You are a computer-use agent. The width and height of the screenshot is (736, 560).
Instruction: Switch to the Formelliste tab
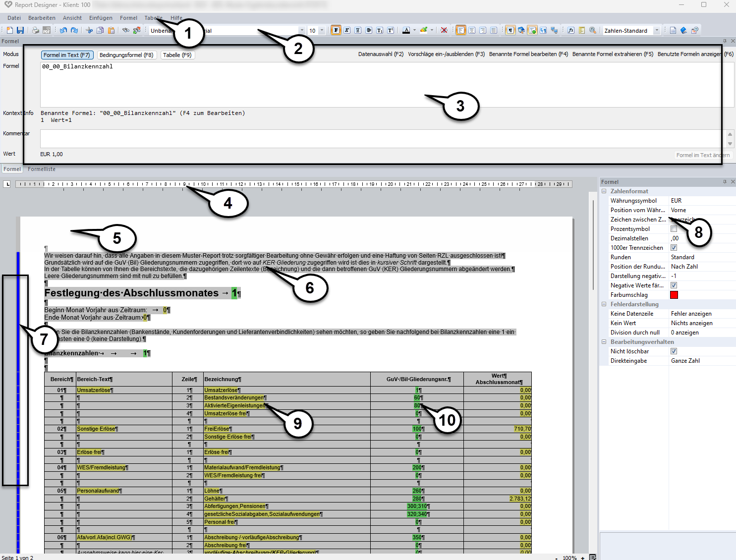tap(42, 169)
